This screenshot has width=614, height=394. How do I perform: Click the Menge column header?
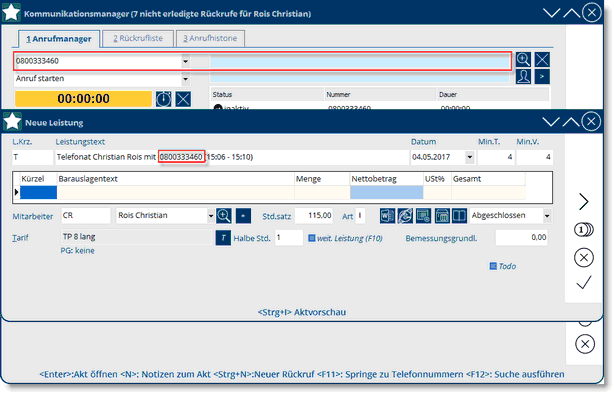point(321,179)
